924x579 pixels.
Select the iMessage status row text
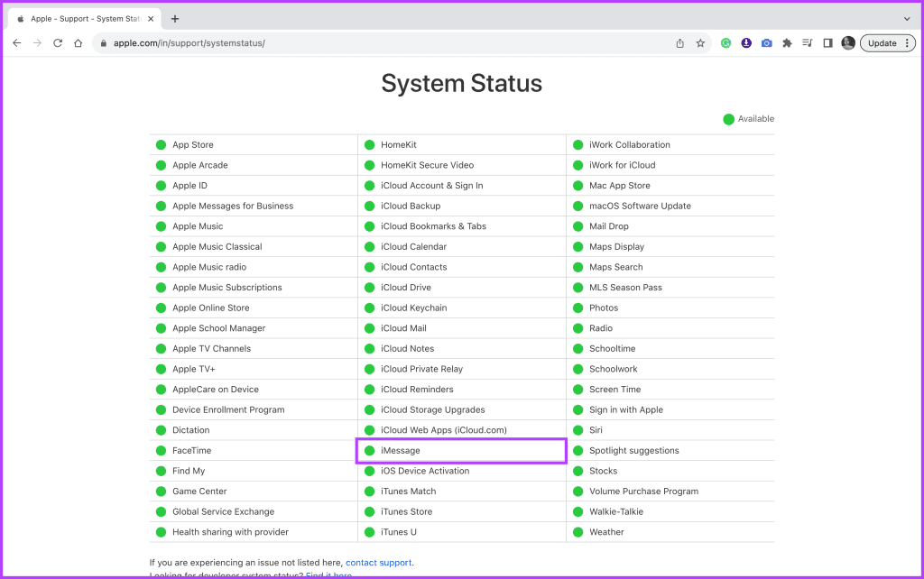pos(400,451)
